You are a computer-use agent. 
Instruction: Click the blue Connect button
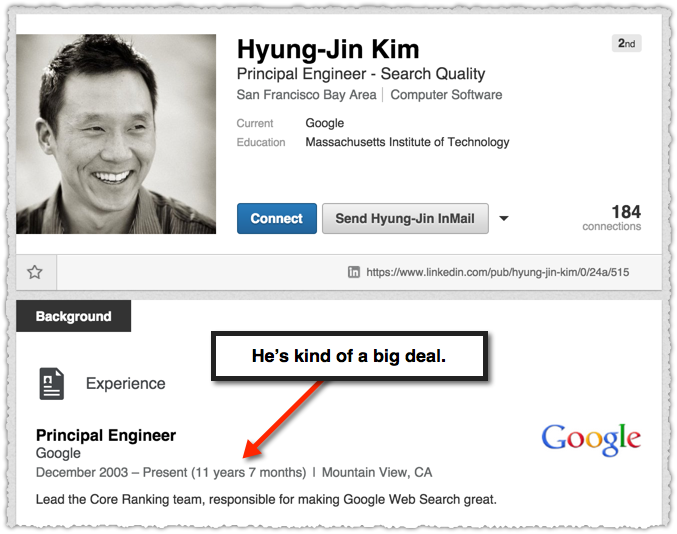pyautogui.click(x=277, y=218)
